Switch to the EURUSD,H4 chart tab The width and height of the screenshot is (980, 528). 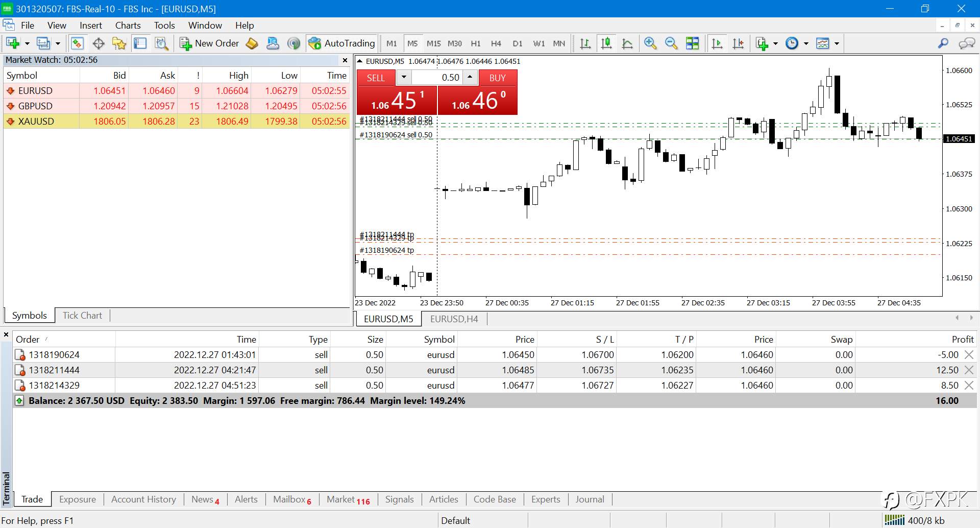[x=454, y=319]
